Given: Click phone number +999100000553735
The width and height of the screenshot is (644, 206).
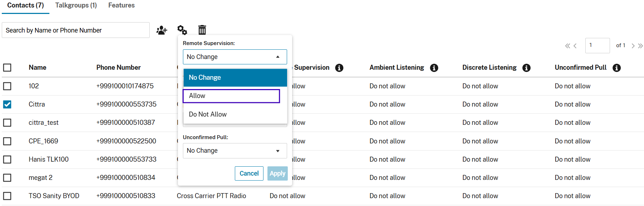Looking at the screenshot, I should coord(126,104).
